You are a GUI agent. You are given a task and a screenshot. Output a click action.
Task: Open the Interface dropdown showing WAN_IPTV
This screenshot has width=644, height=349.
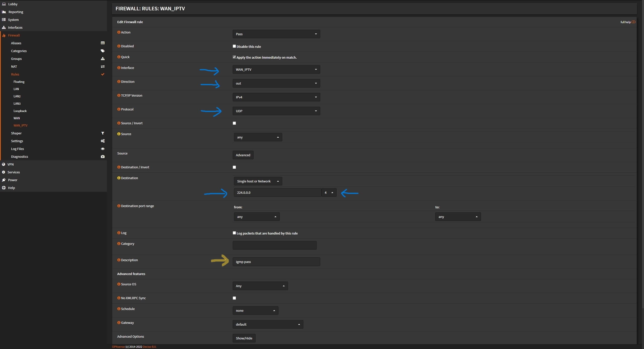pyautogui.click(x=276, y=69)
